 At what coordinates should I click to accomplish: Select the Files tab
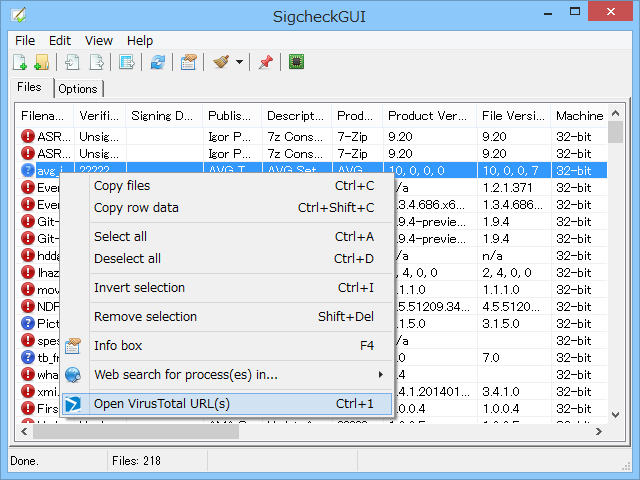click(29, 87)
